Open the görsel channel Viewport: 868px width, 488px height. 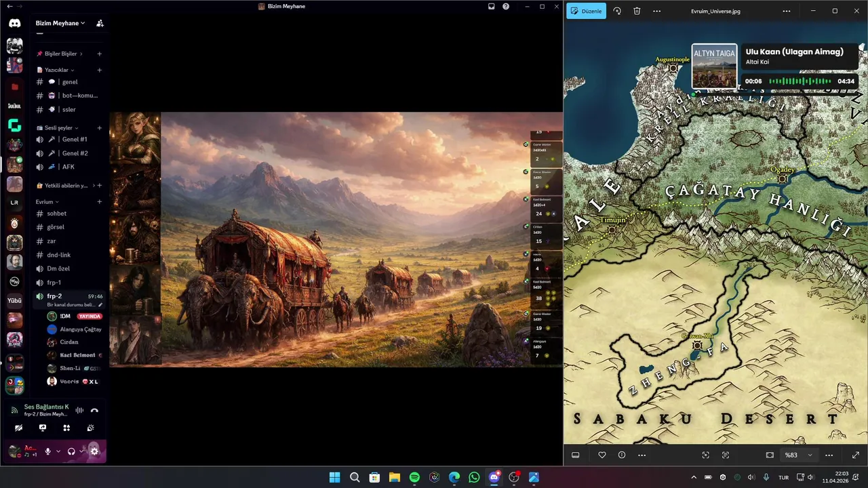tap(69, 227)
